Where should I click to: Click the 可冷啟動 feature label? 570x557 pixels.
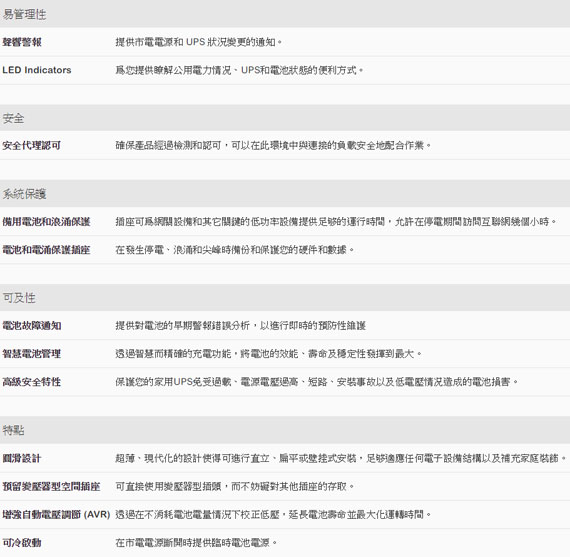22,542
